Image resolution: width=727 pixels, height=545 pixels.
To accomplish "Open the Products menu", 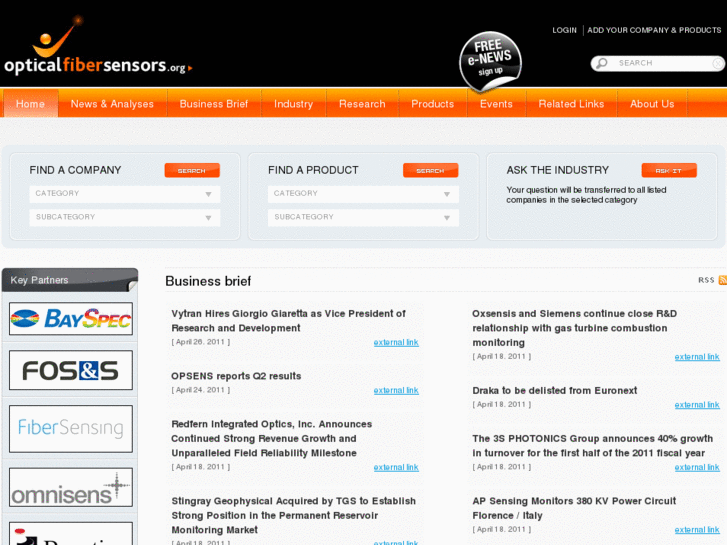I will tap(433, 103).
